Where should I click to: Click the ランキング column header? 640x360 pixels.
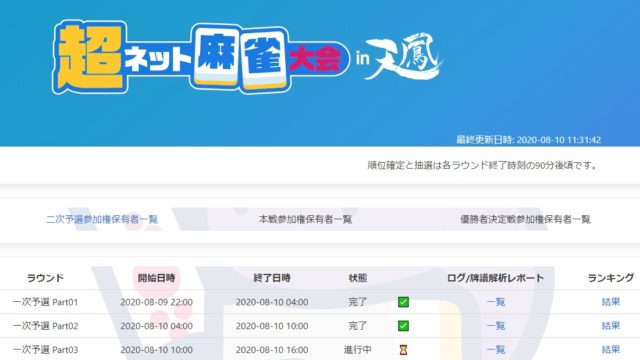611,278
